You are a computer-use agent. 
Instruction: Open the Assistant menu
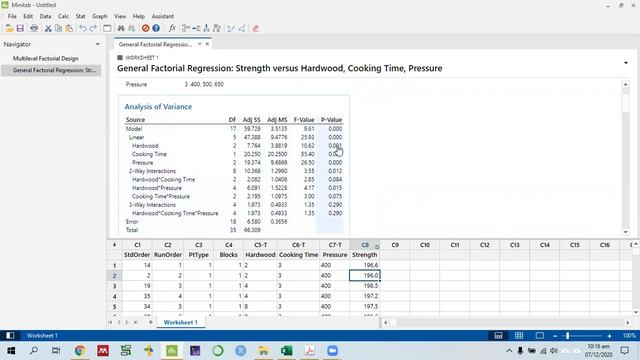point(162,16)
